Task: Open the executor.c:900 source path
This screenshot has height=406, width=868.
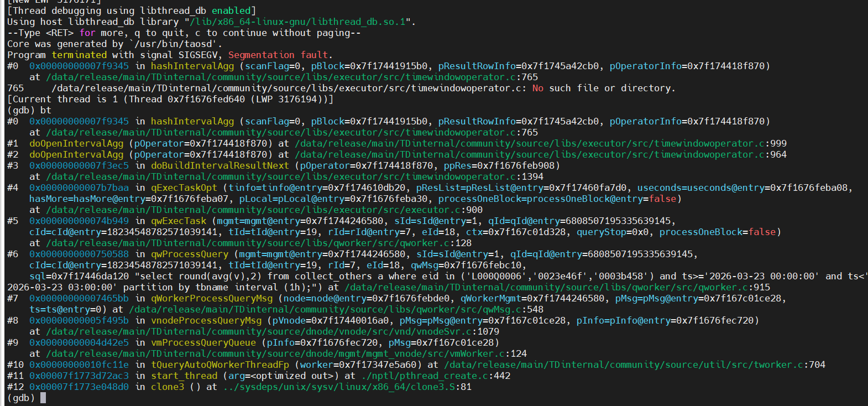Action: 264,210
